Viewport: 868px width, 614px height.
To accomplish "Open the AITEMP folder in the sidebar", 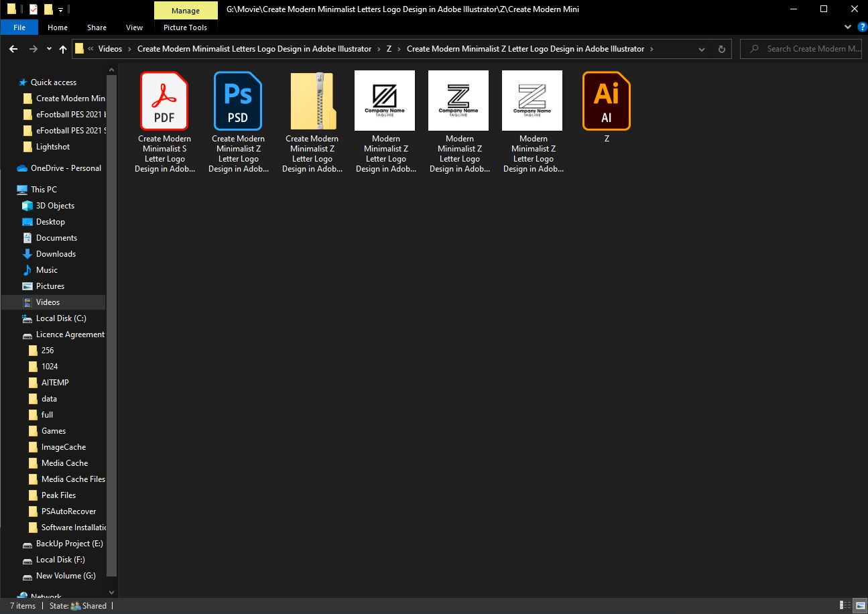I will tap(55, 383).
